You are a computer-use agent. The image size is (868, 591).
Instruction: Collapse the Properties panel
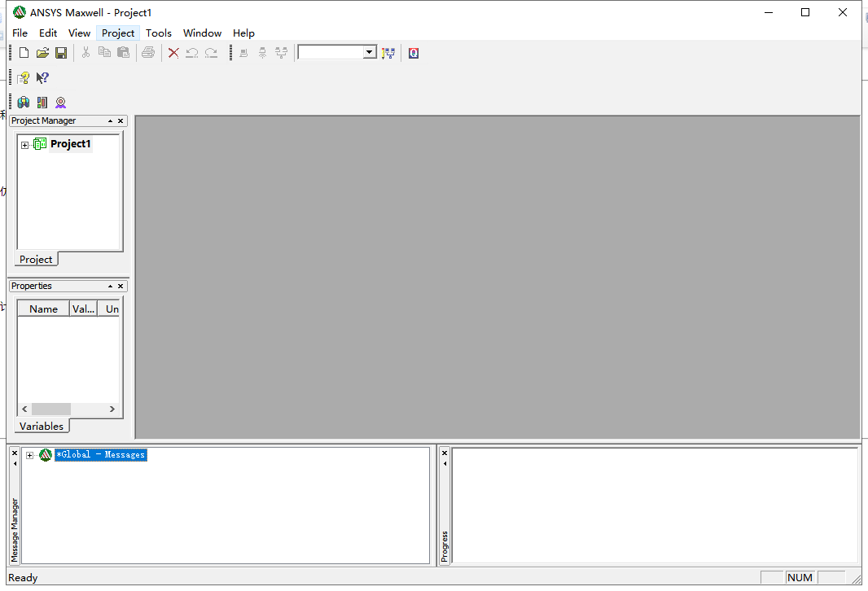[111, 286]
